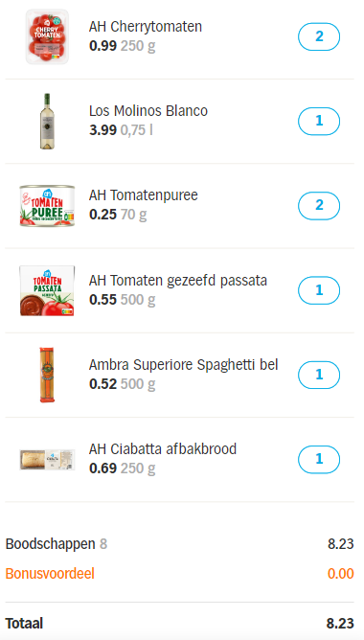Change quantity of tomato passata

[x=319, y=290]
